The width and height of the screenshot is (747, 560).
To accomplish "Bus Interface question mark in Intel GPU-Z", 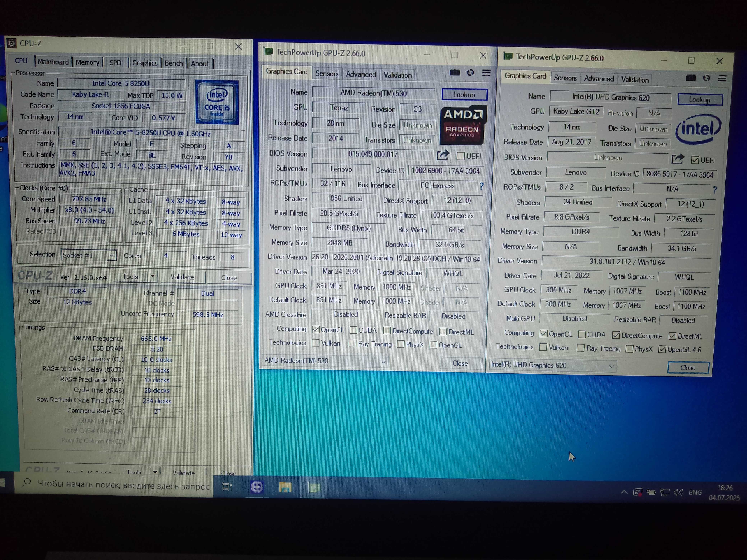I will coord(715,190).
